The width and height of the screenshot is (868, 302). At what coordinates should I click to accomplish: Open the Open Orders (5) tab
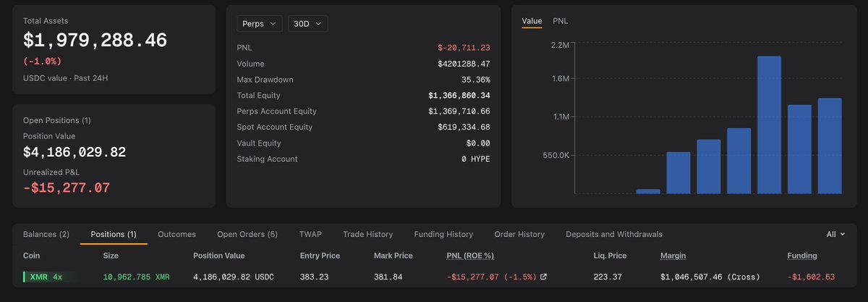(x=247, y=235)
